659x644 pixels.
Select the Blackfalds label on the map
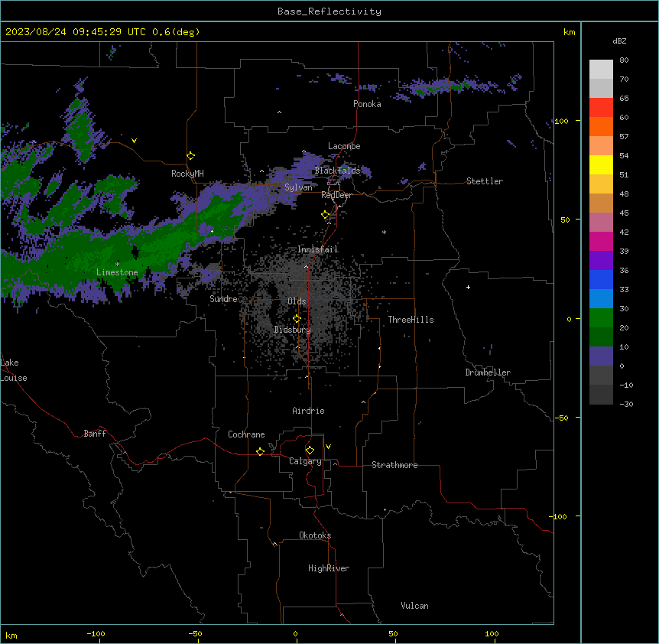tap(337, 171)
